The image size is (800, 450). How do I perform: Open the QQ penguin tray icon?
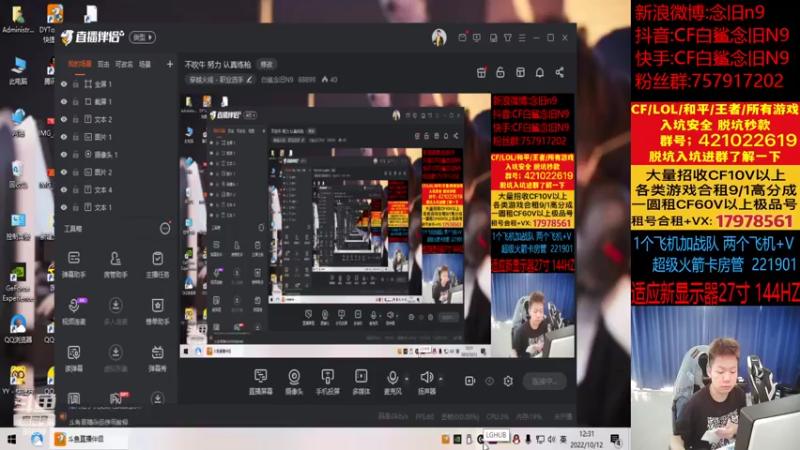point(516,439)
